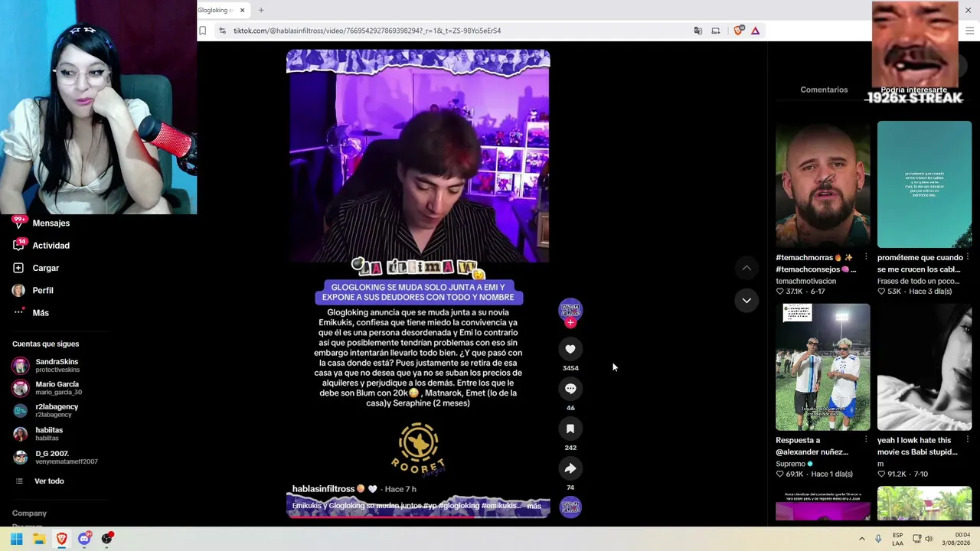
Task: Open Brave Shields lion icon
Action: 738,31
